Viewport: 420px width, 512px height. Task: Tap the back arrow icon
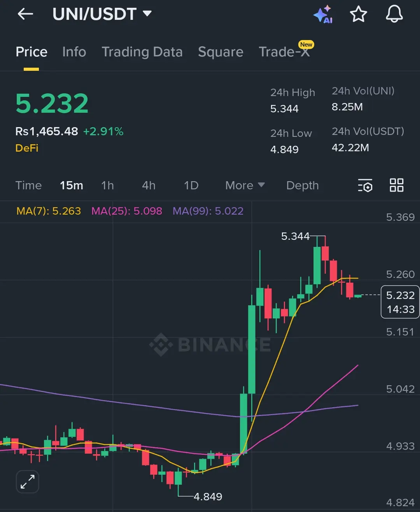click(26, 14)
